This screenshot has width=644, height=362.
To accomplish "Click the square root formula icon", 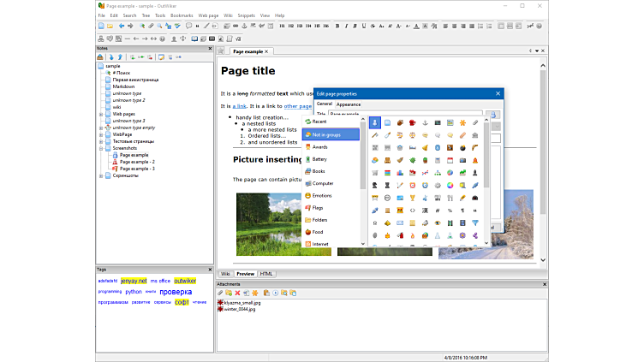I will tap(238, 39).
